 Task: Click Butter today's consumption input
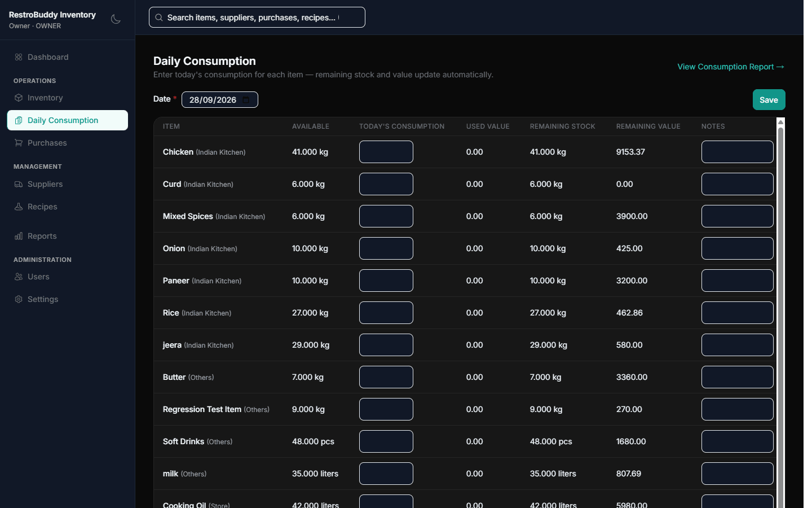click(x=386, y=377)
